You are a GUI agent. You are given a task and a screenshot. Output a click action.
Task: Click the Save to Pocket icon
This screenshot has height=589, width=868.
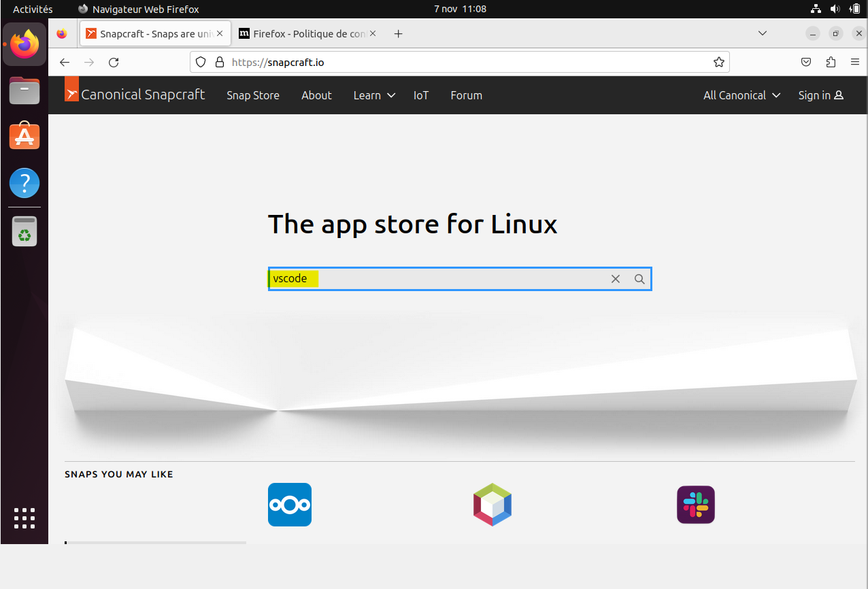click(x=806, y=63)
